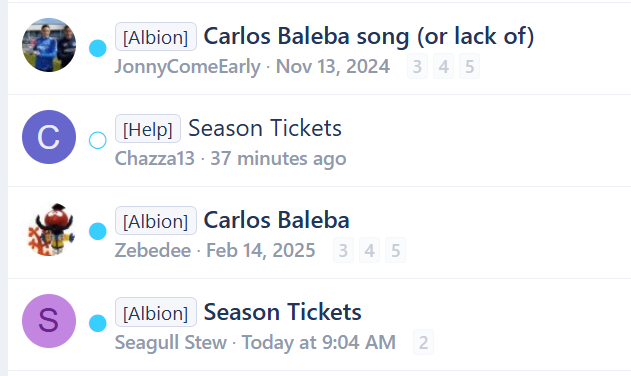Viewport: 631px width, 376px height.
Task: Select Albion prefix on Seagull Stew's thread
Action: [156, 312]
